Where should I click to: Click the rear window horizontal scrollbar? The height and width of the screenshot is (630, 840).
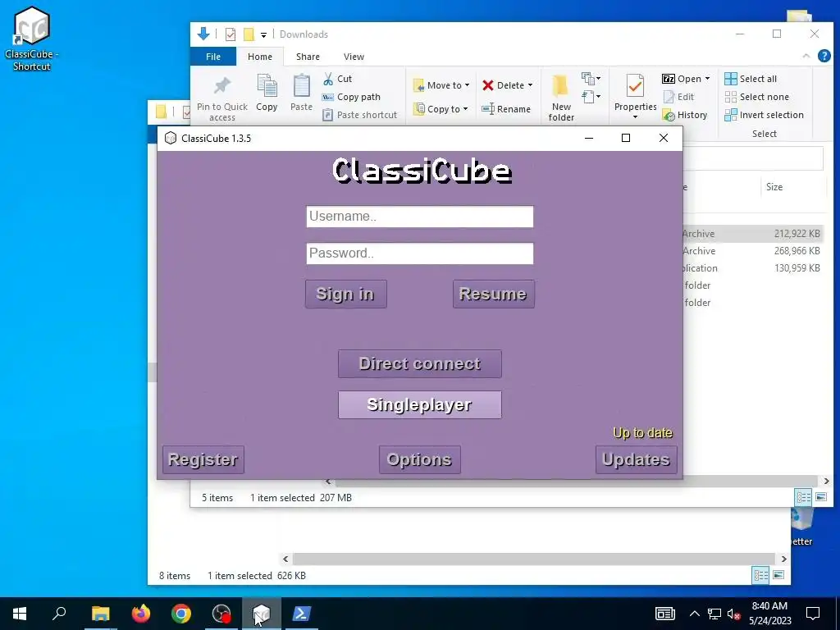pos(533,559)
